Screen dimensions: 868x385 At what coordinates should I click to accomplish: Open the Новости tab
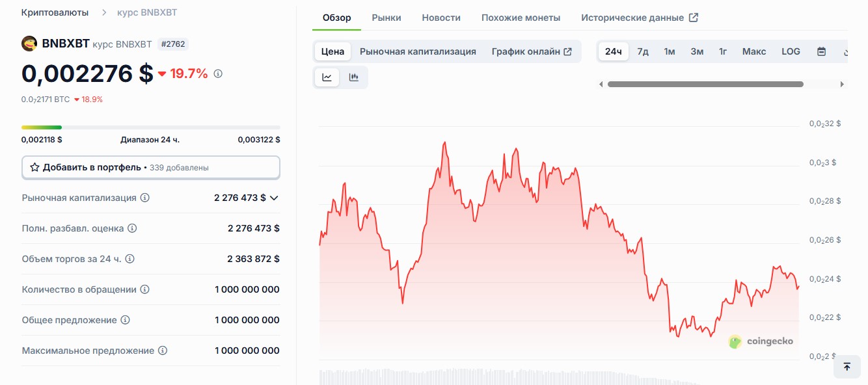tap(441, 18)
